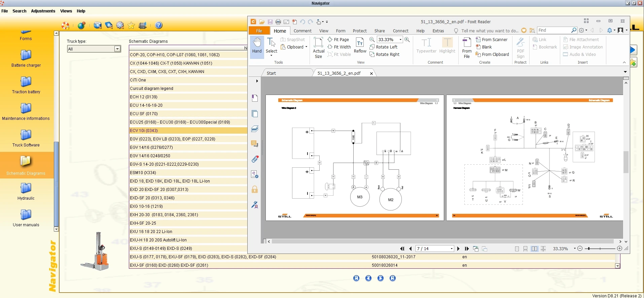Open the ribbon zoom percentage dropdown
This screenshot has height=298, width=644.
pos(400,40)
